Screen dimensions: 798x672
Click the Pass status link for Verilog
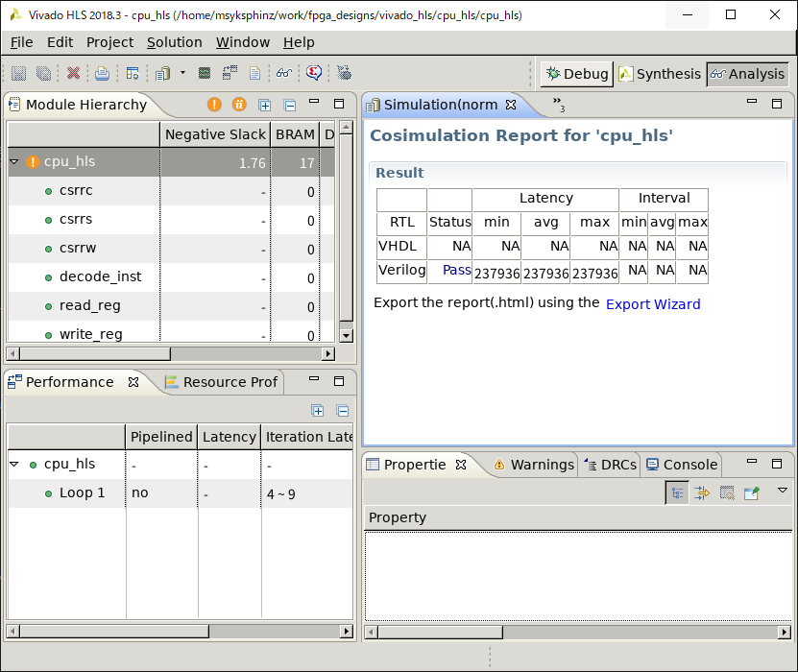(x=456, y=270)
